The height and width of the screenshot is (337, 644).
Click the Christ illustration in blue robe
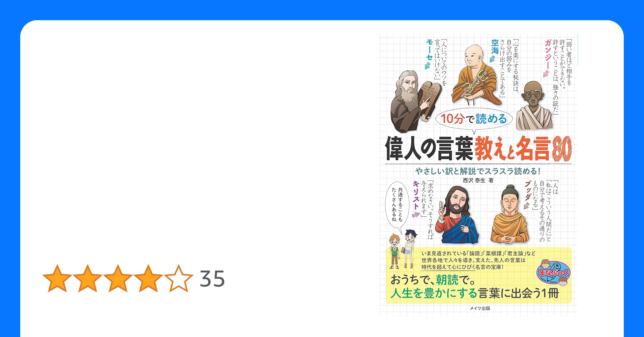click(457, 215)
